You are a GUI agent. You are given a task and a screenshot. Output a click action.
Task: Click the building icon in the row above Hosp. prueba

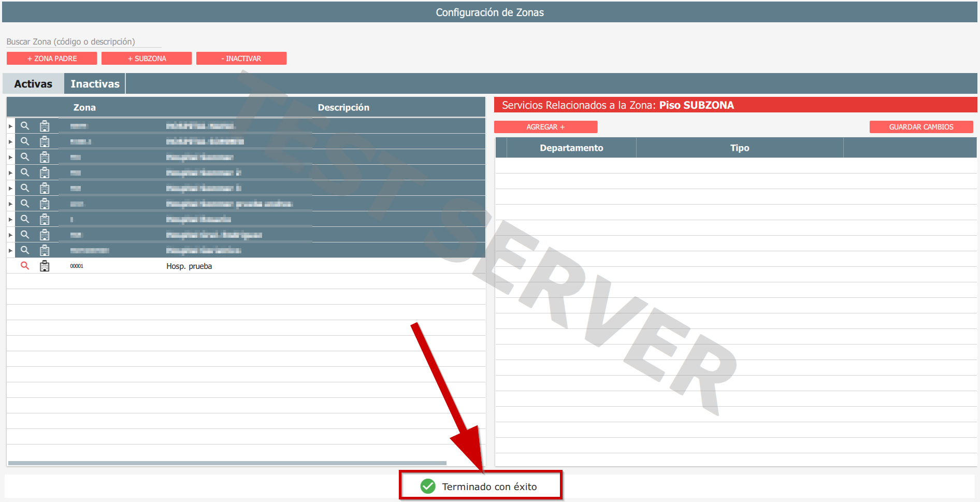[x=45, y=250]
